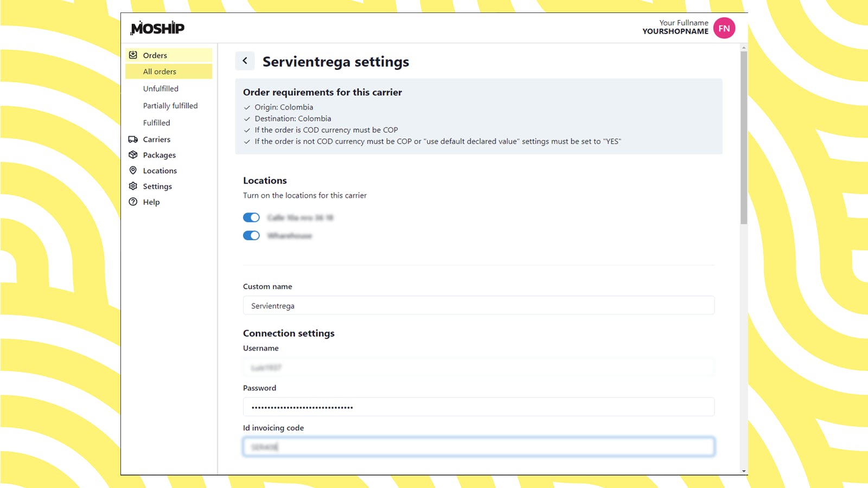Click the Orders inbox icon
Screen dimensions: 868x488
(x=133, y=55)
